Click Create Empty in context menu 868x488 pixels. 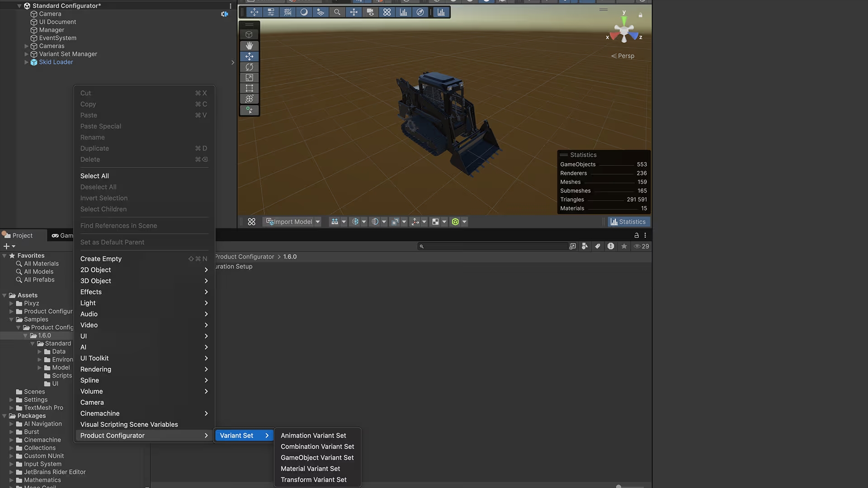pos(101,259)
